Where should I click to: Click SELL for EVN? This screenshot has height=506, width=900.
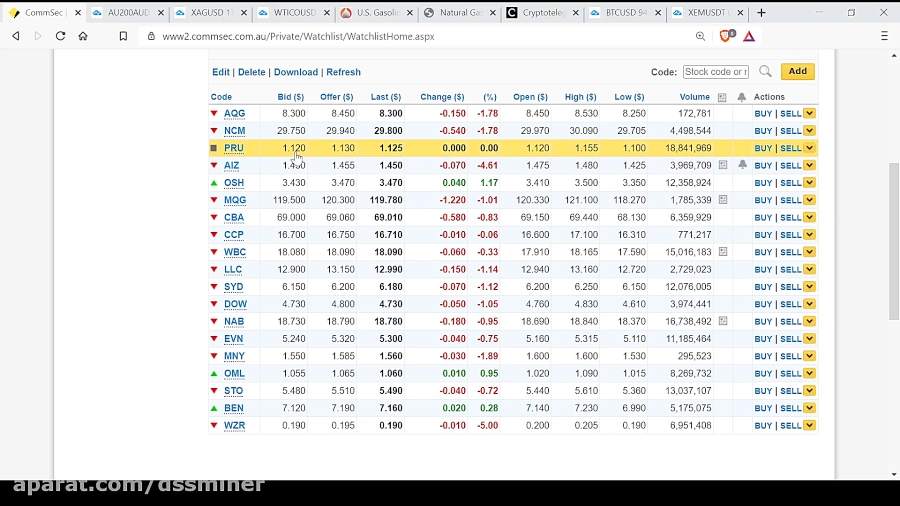(790, 338)
